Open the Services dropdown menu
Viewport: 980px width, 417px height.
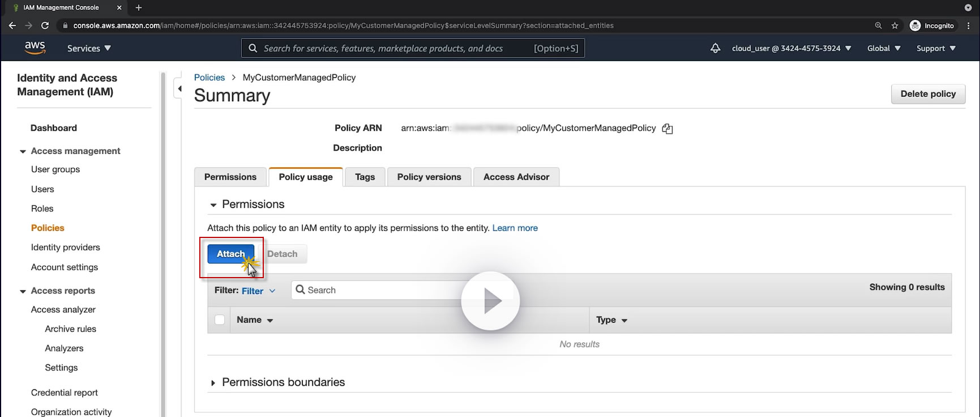89,48
